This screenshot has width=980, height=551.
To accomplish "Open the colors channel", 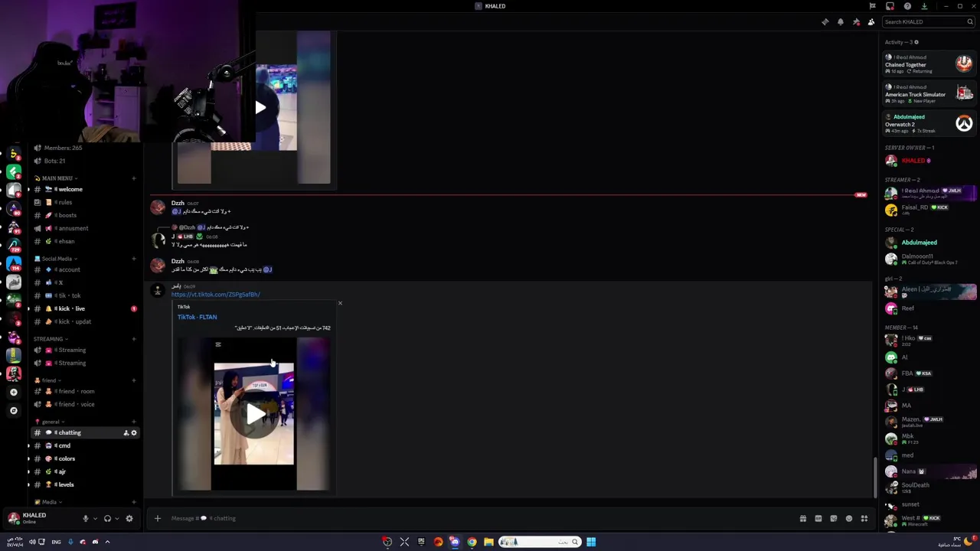I will pyautogui.click(x=84, y=458).
